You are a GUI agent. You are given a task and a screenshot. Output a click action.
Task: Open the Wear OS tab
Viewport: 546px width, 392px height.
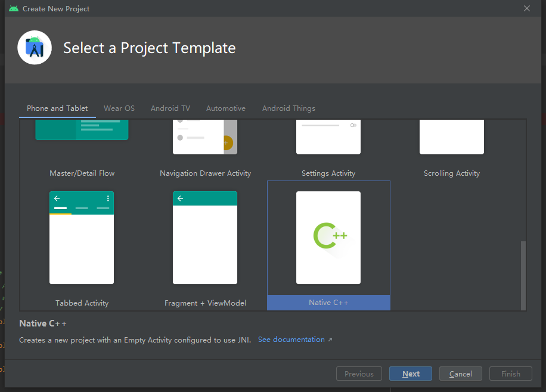(119, 108)
